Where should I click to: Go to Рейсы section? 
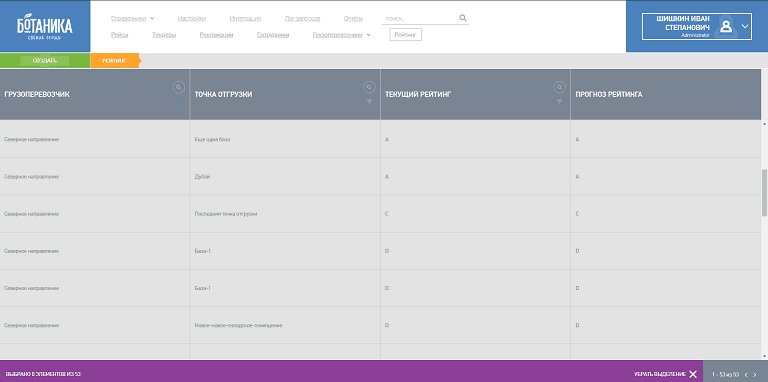pyautogui.click(x=120, y=35)
